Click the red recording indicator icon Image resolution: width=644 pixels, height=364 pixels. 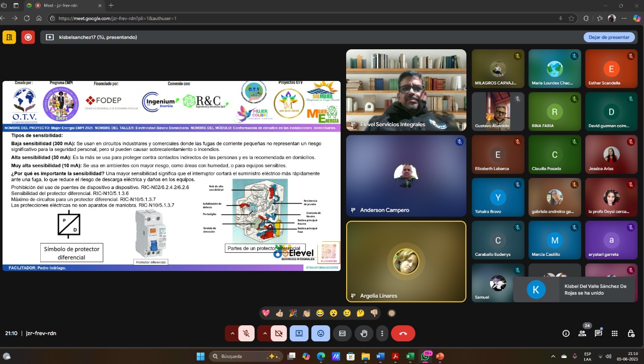click(x=28, y=37)
